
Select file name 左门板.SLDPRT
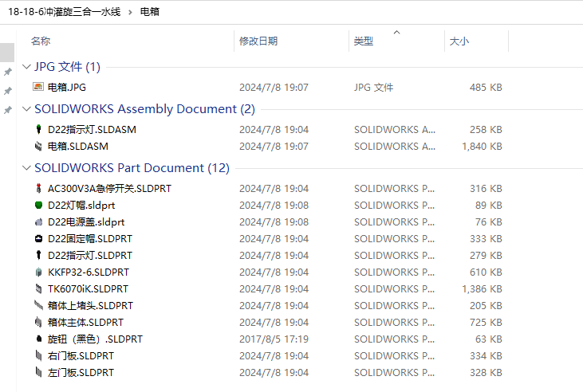tap(81, 372)
